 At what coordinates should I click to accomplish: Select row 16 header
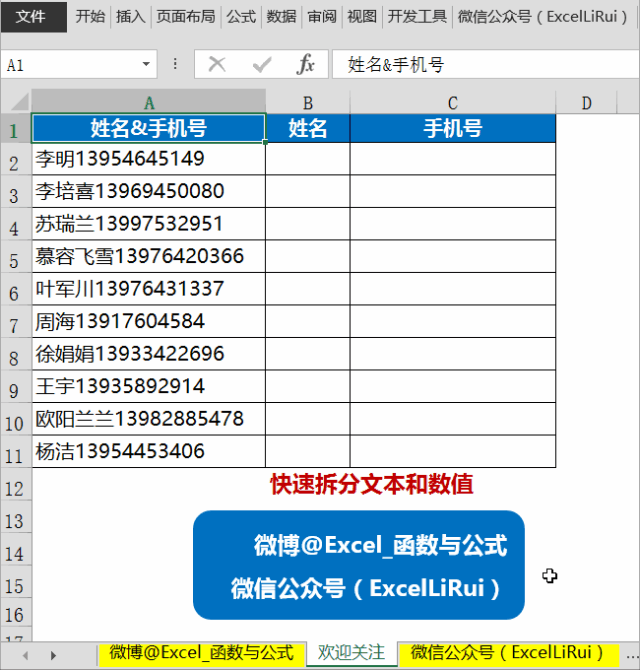pyautogui.click(x=14, y=614)
